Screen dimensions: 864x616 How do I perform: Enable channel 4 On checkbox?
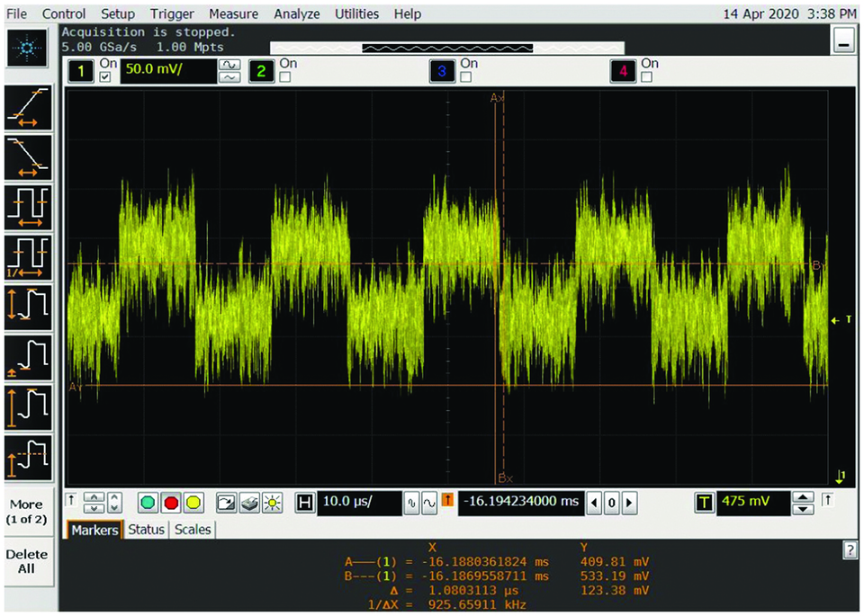646,77
